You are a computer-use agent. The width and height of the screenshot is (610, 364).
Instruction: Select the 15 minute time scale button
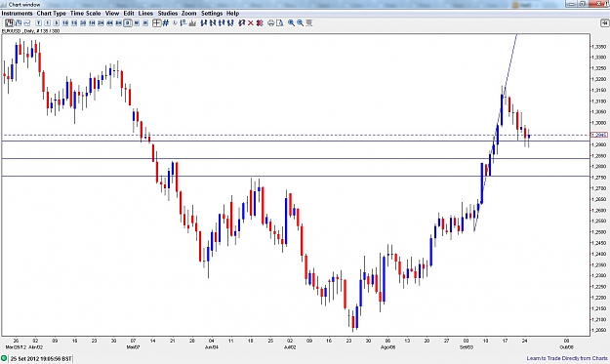pos(74,23)
